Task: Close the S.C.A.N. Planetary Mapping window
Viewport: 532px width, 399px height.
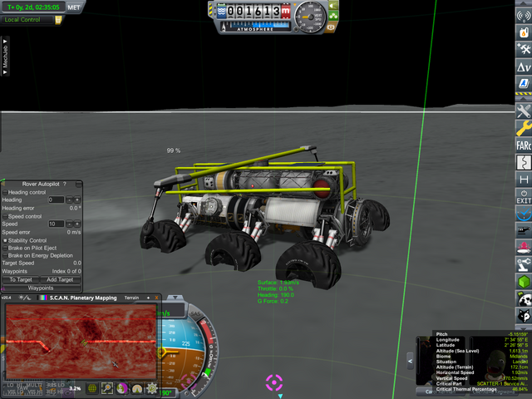Action: pyautogui.click(x=156, y=298)
